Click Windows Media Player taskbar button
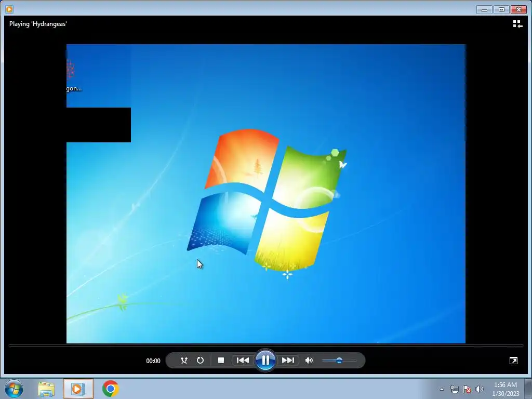This screenshot has width=532, height=399. point(78,389)
